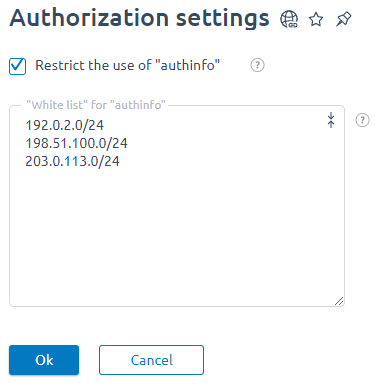
Task: Open help for Restrict "authinfo" option
Action: click(x=257, y=65)
